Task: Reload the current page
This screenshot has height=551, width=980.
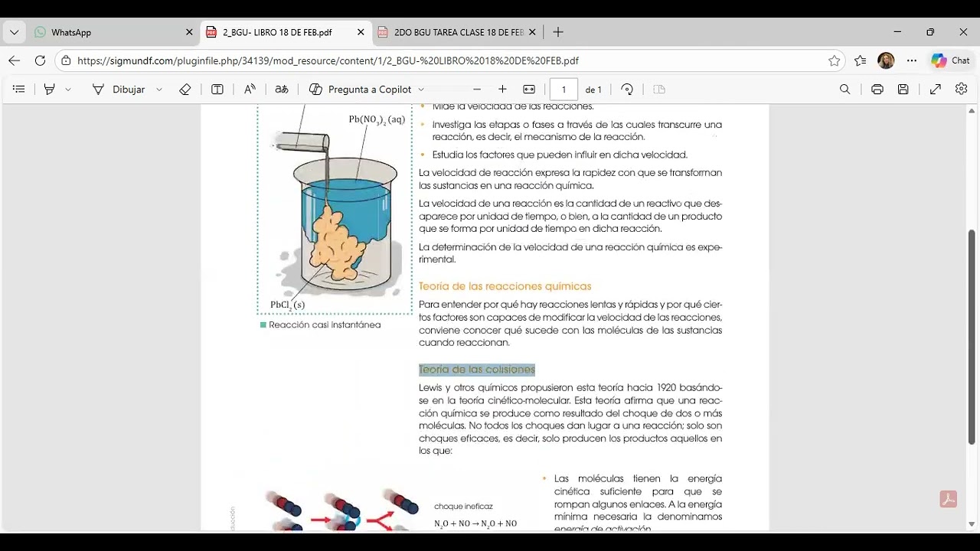Action: (41, 60)
